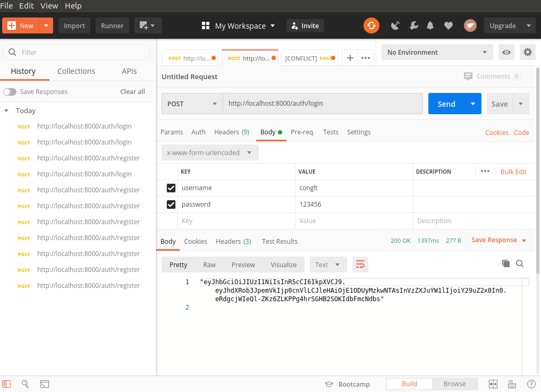The width and height of the screenshot is (541, 392).
Task: Open the settings wrench icon
Action: 413,25
